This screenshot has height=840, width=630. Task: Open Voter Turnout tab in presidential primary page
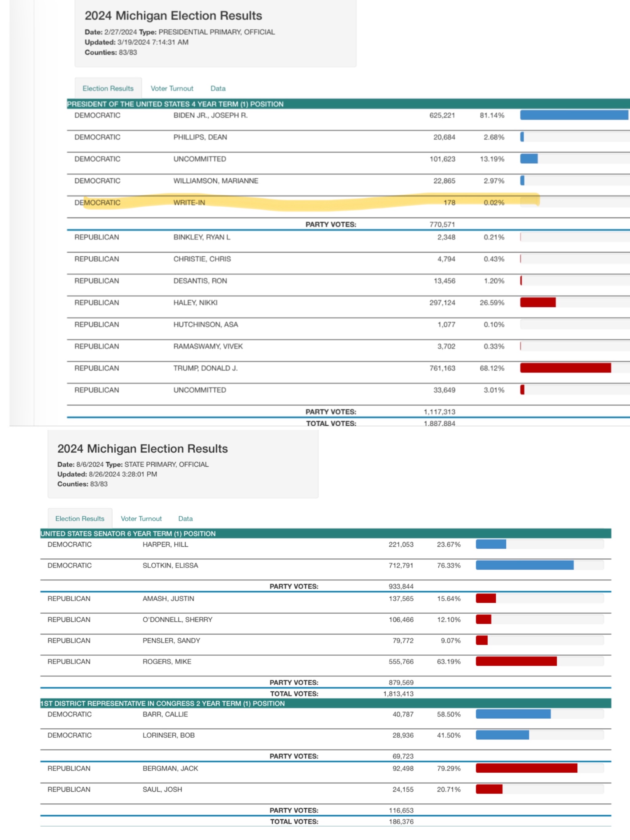coord(172,89)
